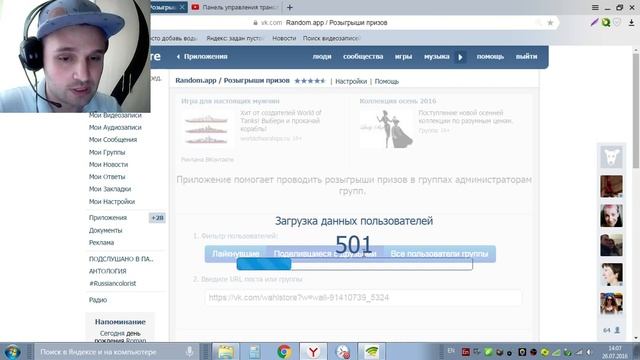The height and width of the screenshot is (360, 640).
Task: Open the люди item in VK header
Action: (x=322, y=56)
